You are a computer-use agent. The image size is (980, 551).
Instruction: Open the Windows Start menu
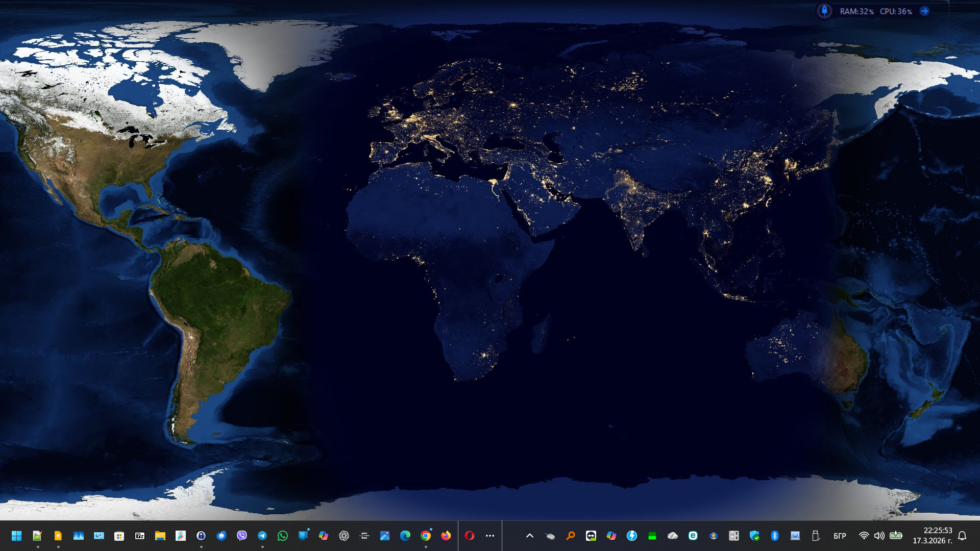click(16, 536)
